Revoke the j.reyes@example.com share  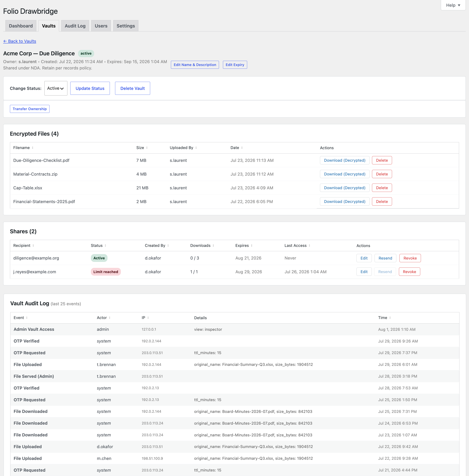tap(409, 271)
